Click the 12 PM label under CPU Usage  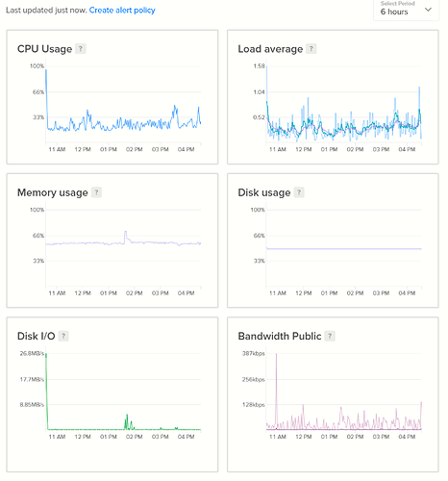coord(83,149)
